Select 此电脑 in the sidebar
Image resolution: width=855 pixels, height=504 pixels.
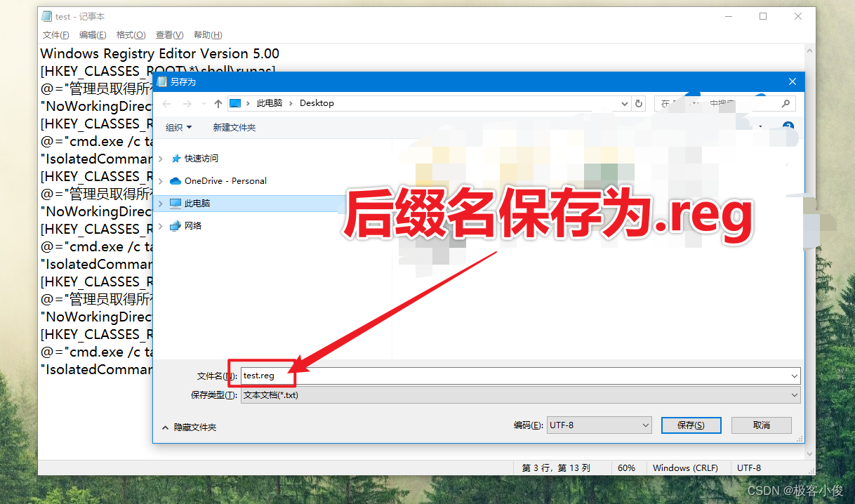198,203
